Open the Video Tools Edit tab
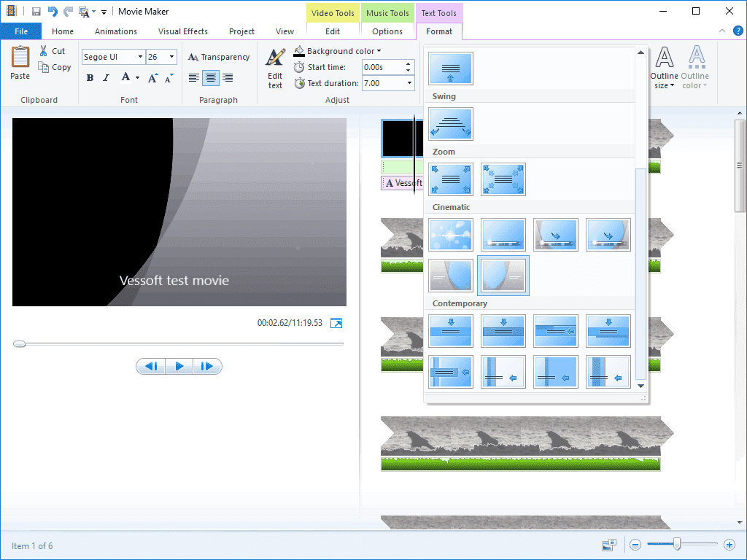The width and height of the screenshot is (747, 560). pyautogui.click(x=333, y=31)
